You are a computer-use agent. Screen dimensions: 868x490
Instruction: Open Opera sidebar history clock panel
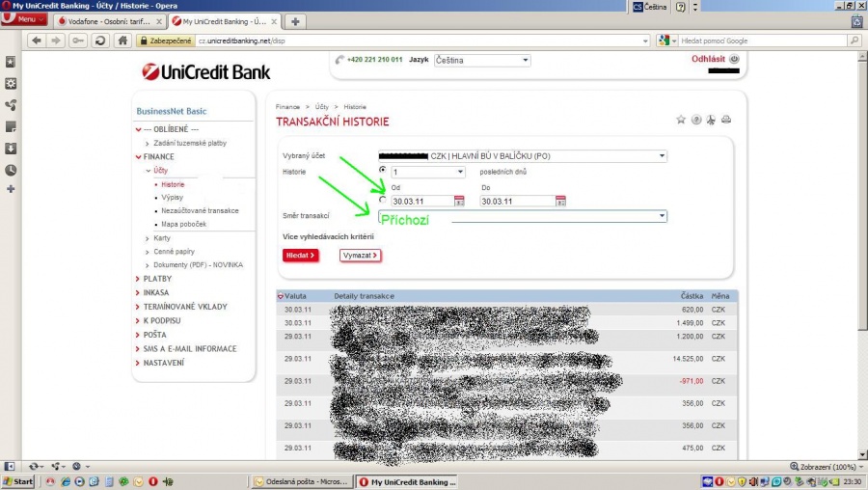pos(11,170)
